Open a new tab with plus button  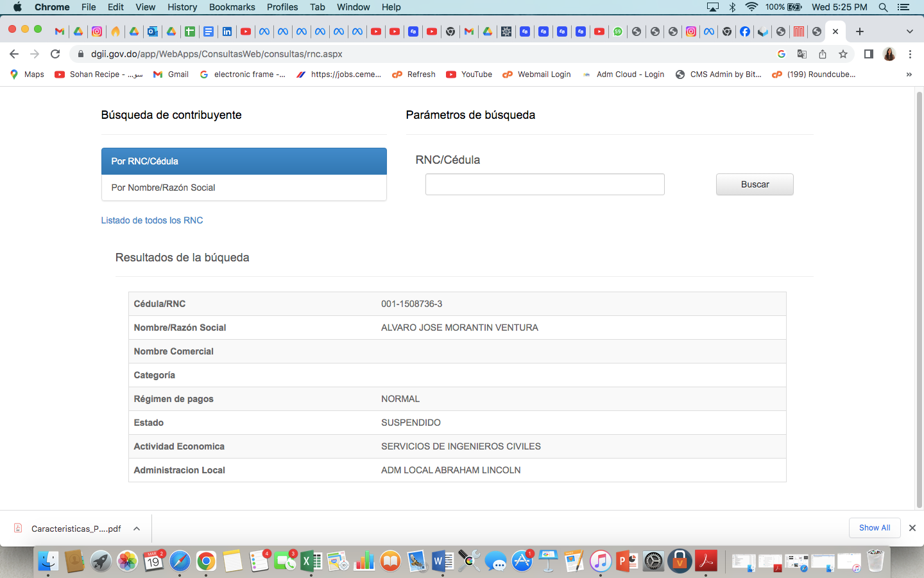(860, 31)
